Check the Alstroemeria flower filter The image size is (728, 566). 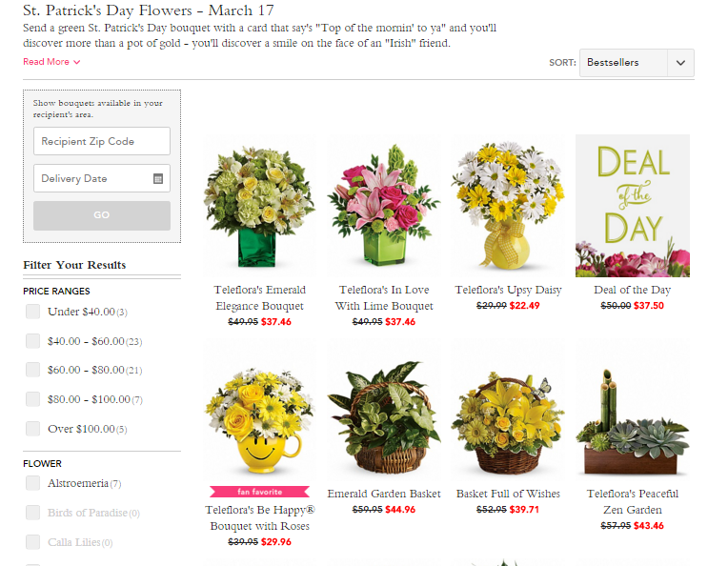pyautogui.click(x=33, y=483)
